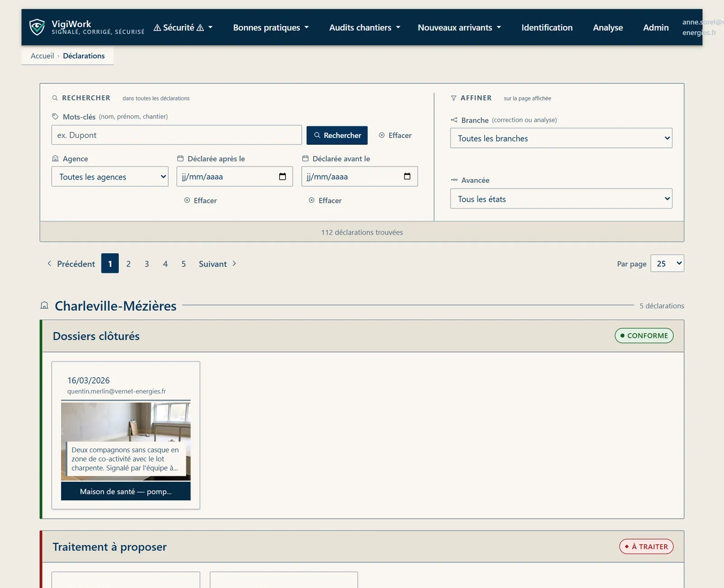Open calendar picker for Déclarée après le
Viewport: 724px width, 588px height.
click(x=282, y=176)
